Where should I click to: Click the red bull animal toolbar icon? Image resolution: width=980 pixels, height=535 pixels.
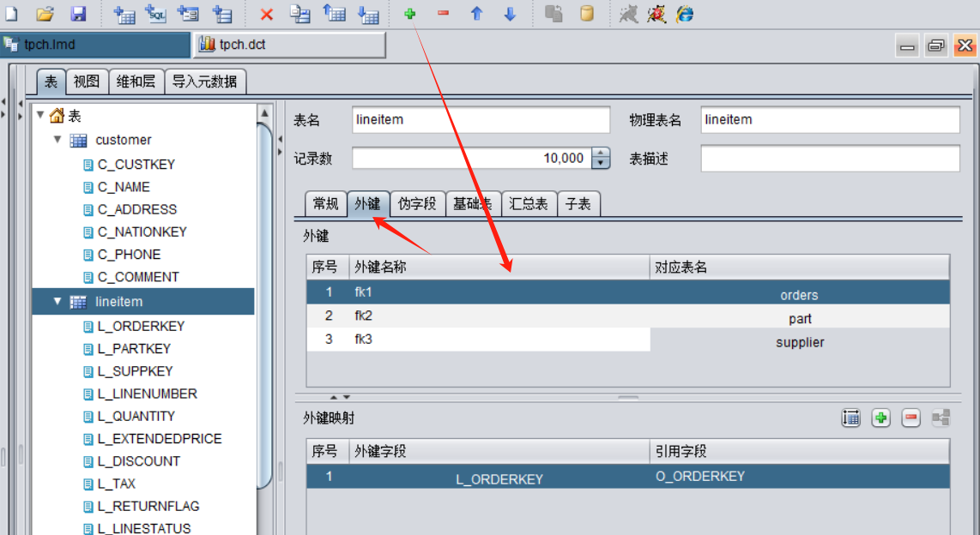656,14
